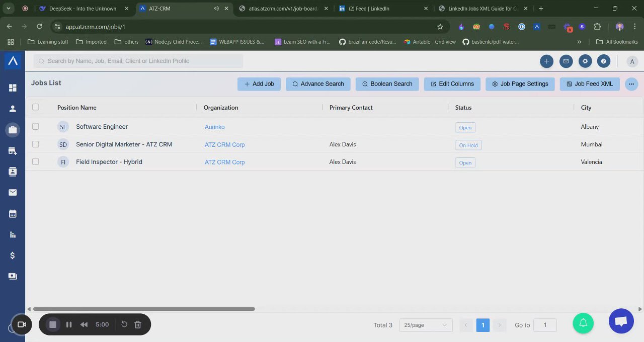Viewport: 644px width, 342px height.
Task: Click the Primary Contact column header
Action: click(x=351, y=108)
